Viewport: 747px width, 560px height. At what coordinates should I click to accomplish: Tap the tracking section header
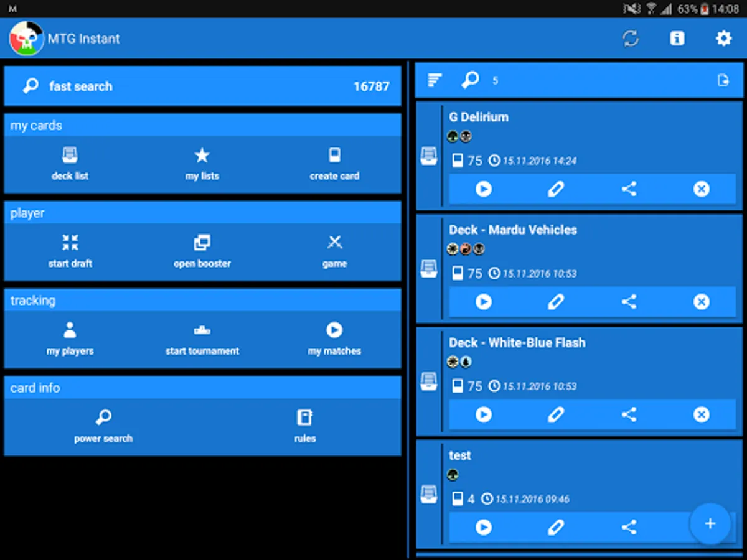[202, 301]
